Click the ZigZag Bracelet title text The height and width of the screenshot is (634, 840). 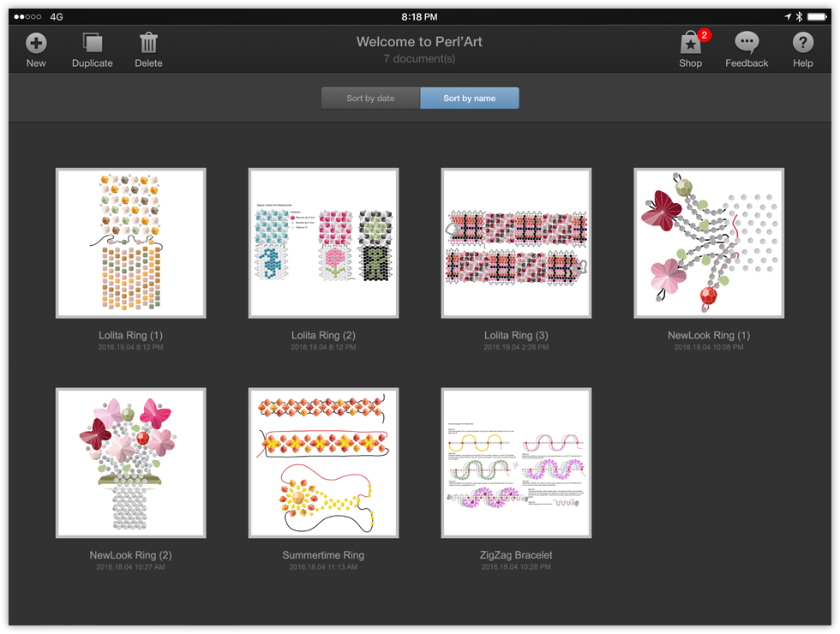pos(516,555)
